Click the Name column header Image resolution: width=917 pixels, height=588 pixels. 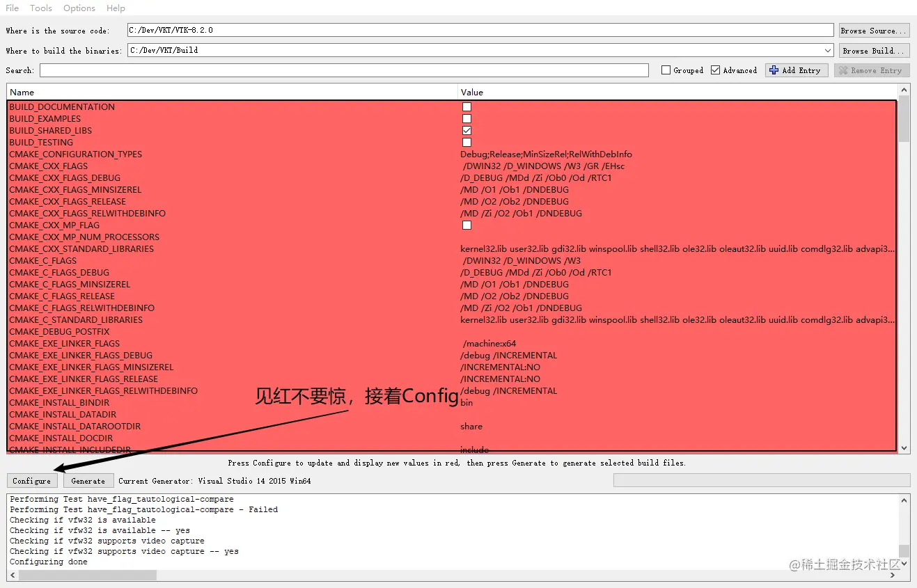point(232,92)
